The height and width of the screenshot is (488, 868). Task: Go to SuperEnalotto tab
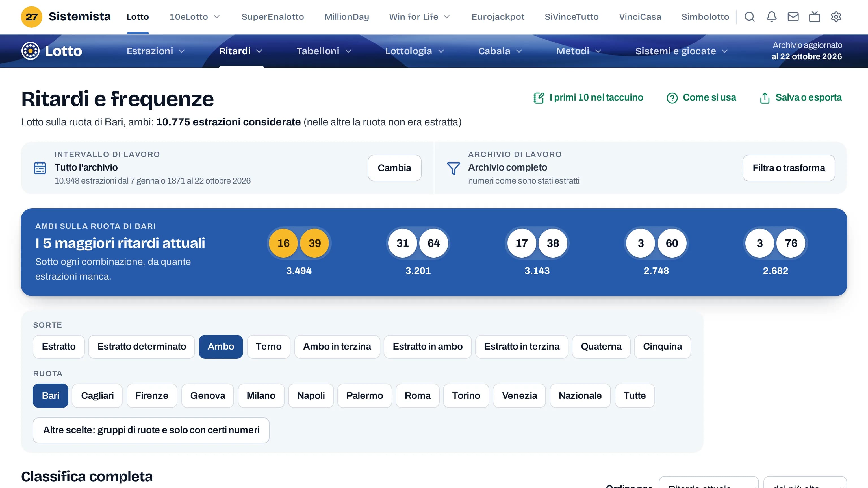273,17
